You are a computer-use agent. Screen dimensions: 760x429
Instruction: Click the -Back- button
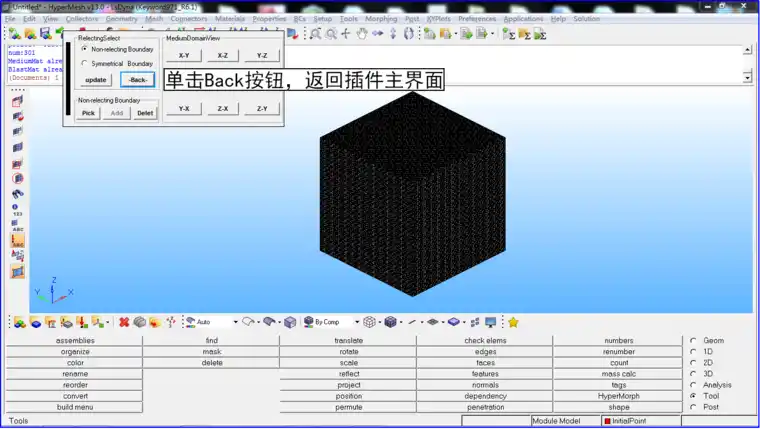138,79
